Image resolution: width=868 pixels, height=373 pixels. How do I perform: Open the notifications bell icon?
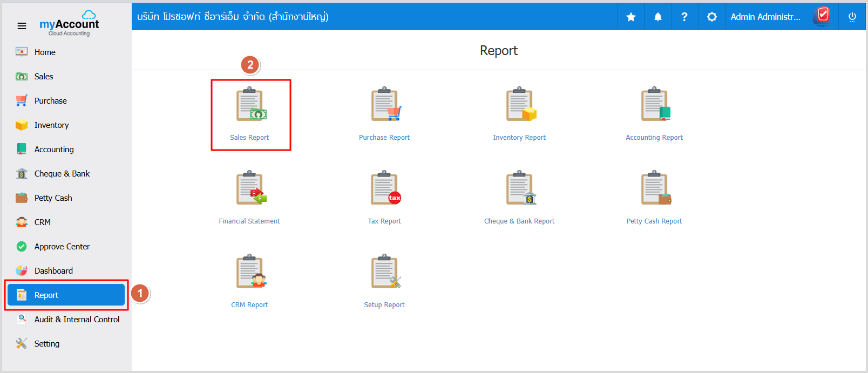[x=658, y=17]
